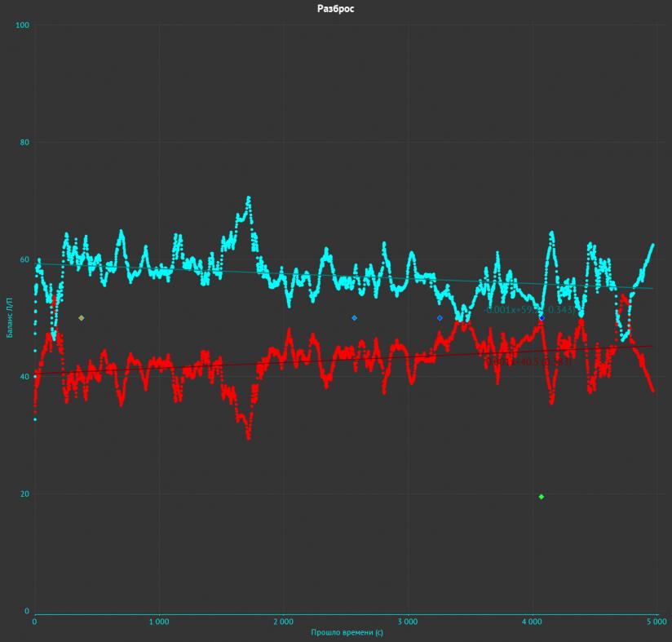Click the cyan series endpoint at far right
The width and height of the screenshot is (672, 642).
pos(653,245)
